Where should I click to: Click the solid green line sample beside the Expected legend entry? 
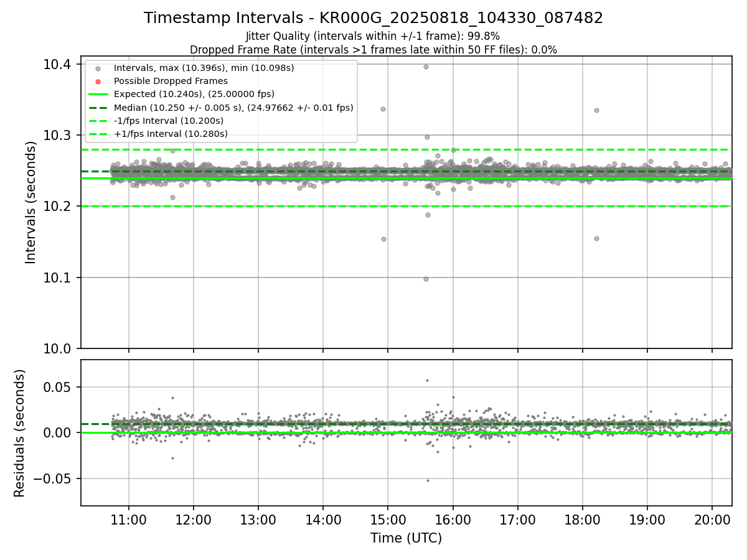(x=98, y=94)
